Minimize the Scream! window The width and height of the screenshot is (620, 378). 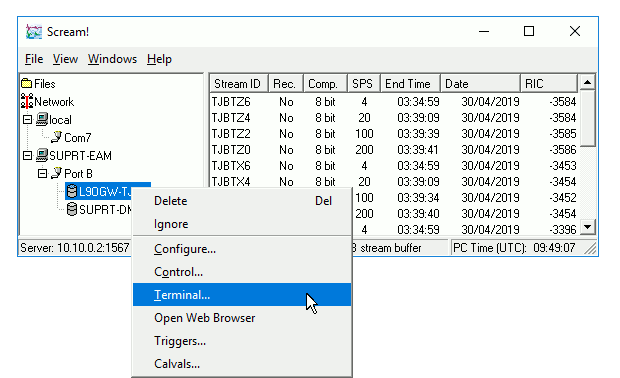484,31
